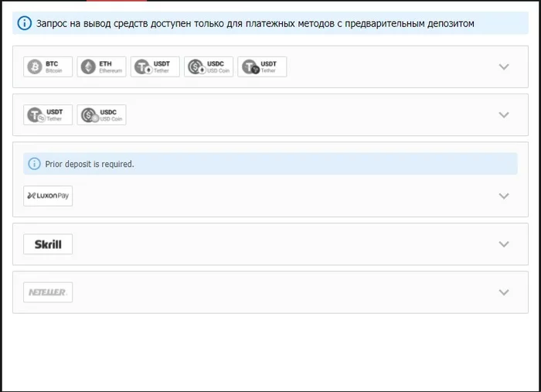Pick USDC USD Coin in the second crypto group
The width and height of the screenshot is (541, 392).
pyautogui.click(x=101, y=115)
